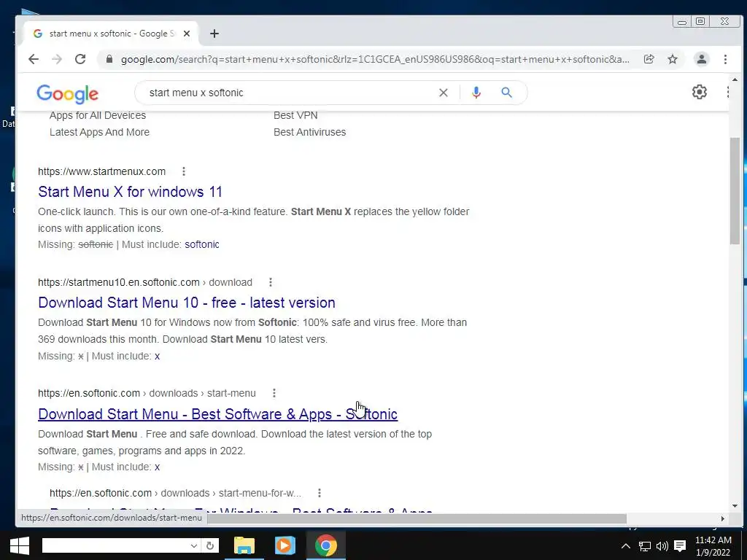The image size is (747, 560).
Task: Open the Chrome profile avatar menu
Action: pos(701,59)
